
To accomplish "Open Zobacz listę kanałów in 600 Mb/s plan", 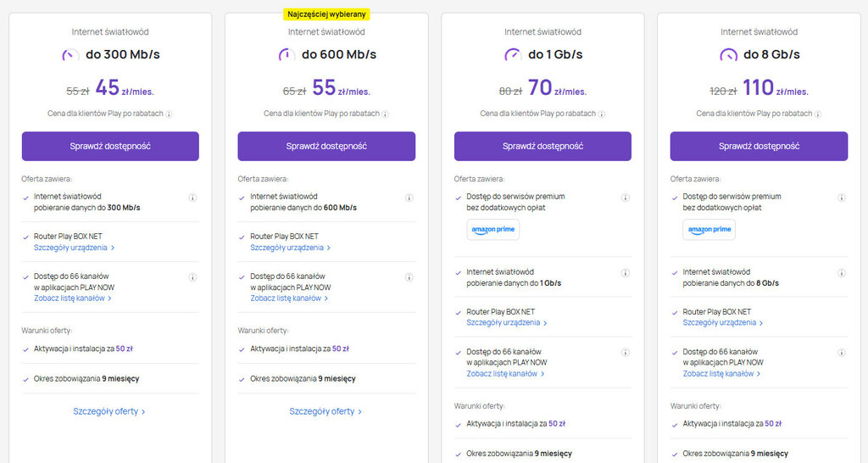I will pos(289,298).
